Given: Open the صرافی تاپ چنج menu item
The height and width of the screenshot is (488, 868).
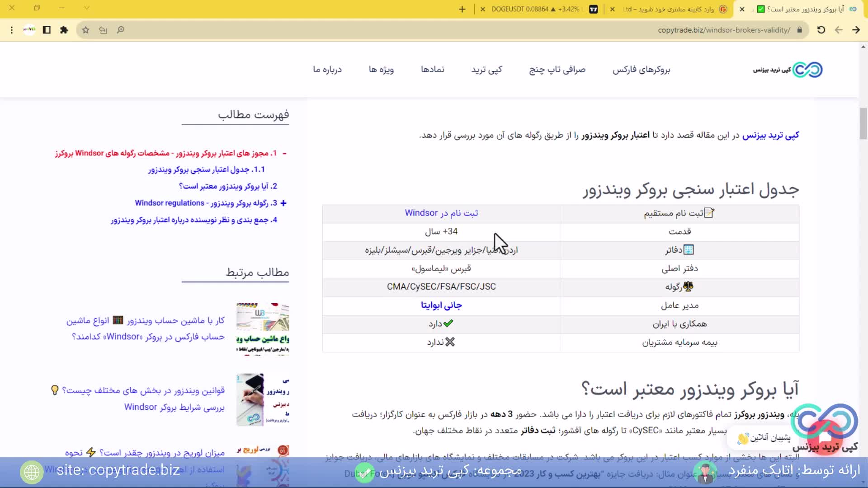Looking at the screenshot, I should pos(557,70).
